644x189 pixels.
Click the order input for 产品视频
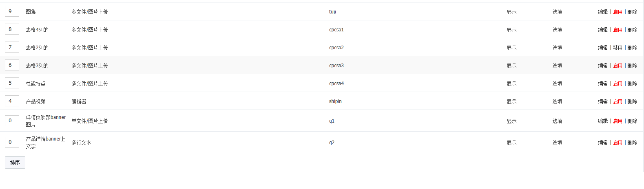click(12, 101)
